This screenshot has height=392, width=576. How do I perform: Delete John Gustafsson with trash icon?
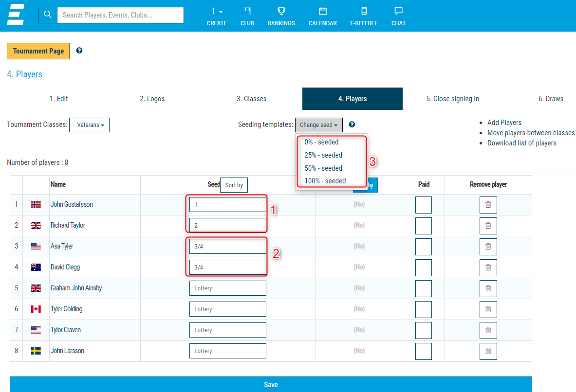pos(488,205)
